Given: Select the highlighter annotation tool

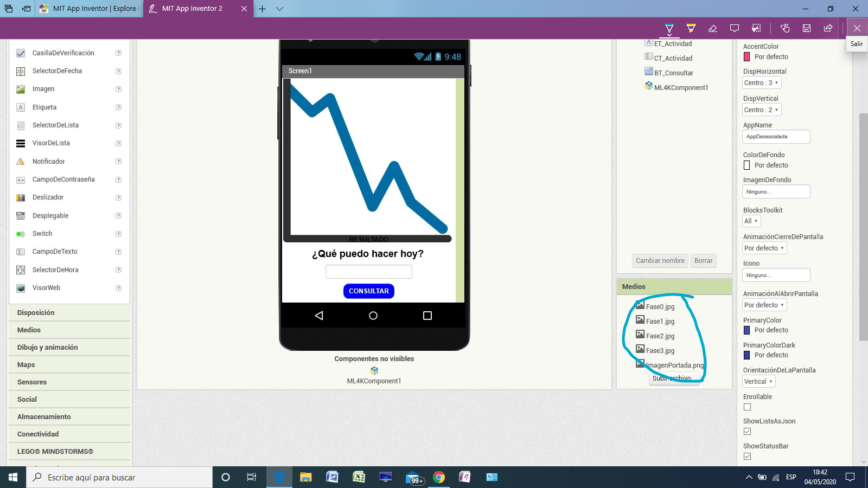Looking at the screenshot, I should coord(691,28).
